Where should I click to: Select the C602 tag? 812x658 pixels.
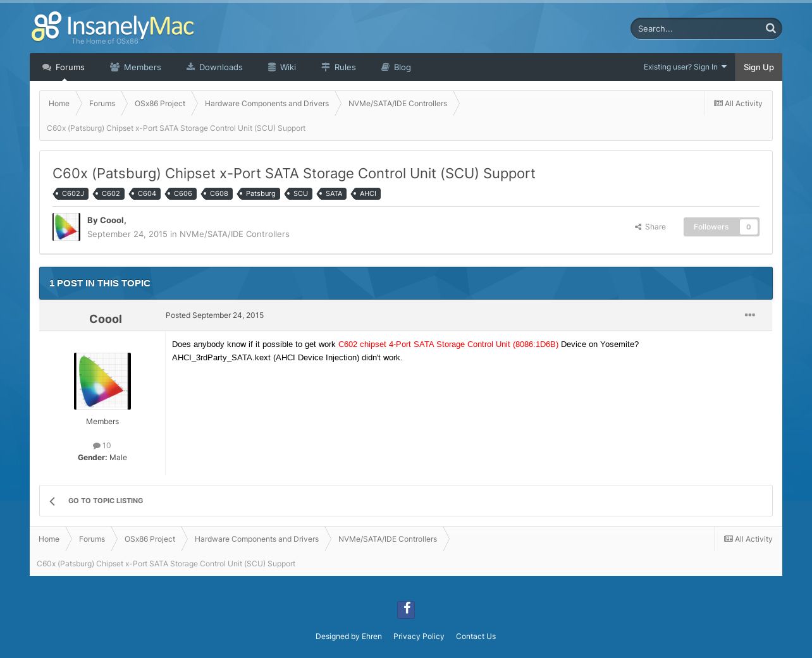click(x=109, y=193)
